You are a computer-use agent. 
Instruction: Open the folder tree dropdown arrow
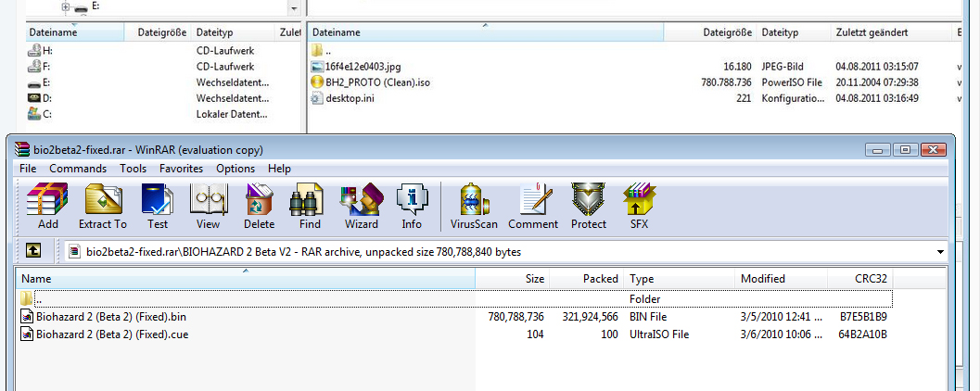pyautogui.click(x=294, y=7)
